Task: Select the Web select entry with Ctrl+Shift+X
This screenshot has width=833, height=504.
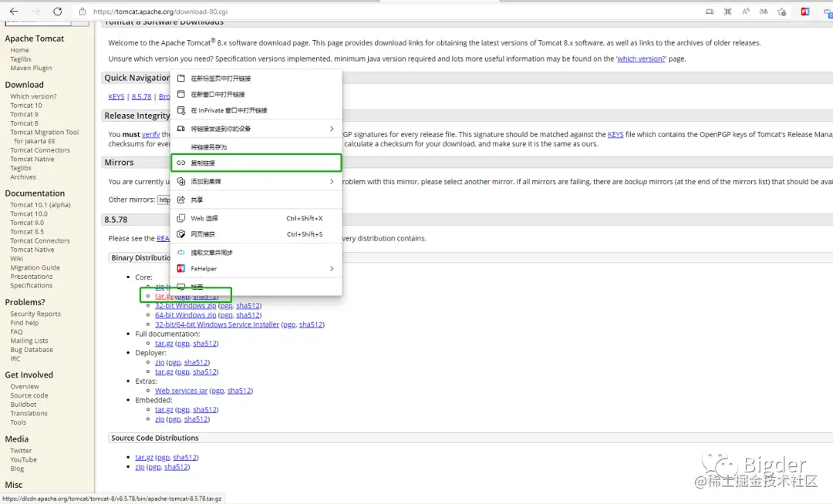Action: coord(256,218)
